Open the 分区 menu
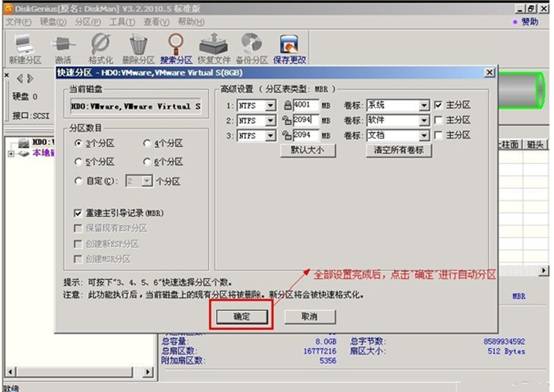Image resolution: width=554 pixels, height=392 pixels. click(88, 22)
